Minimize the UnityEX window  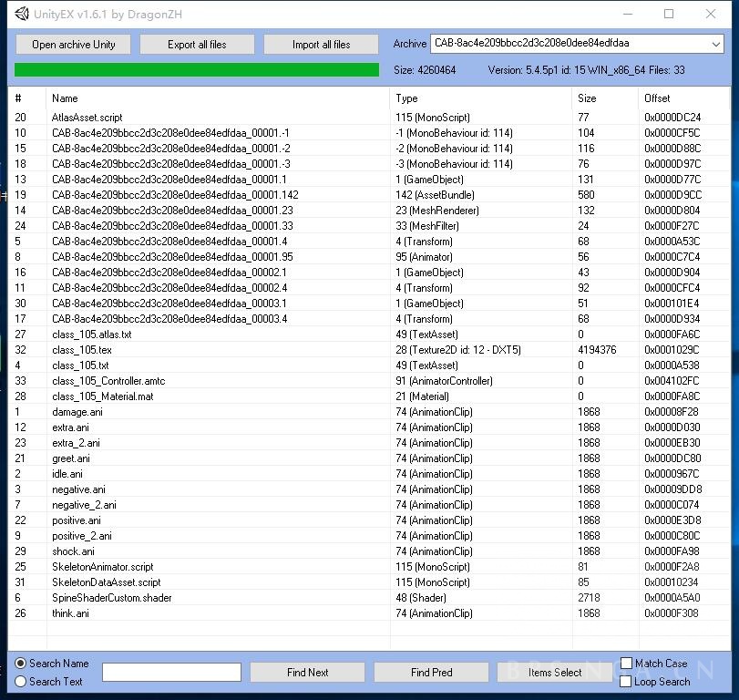click(627, 15)
